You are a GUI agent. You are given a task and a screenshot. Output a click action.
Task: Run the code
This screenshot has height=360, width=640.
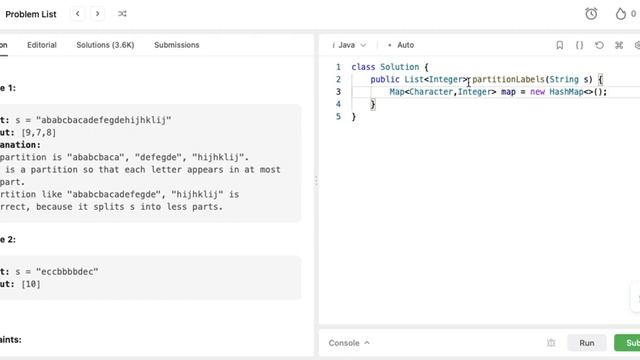click(587, 343)
